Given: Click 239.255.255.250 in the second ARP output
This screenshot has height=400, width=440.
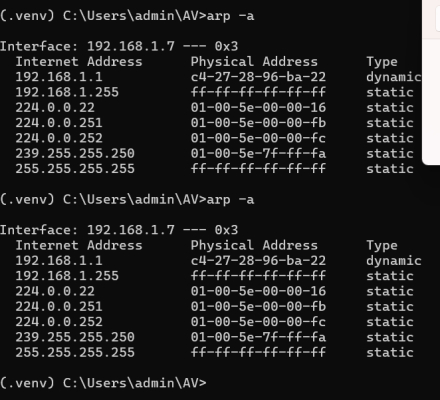Looking at the screenshot, I should (75, 337).
